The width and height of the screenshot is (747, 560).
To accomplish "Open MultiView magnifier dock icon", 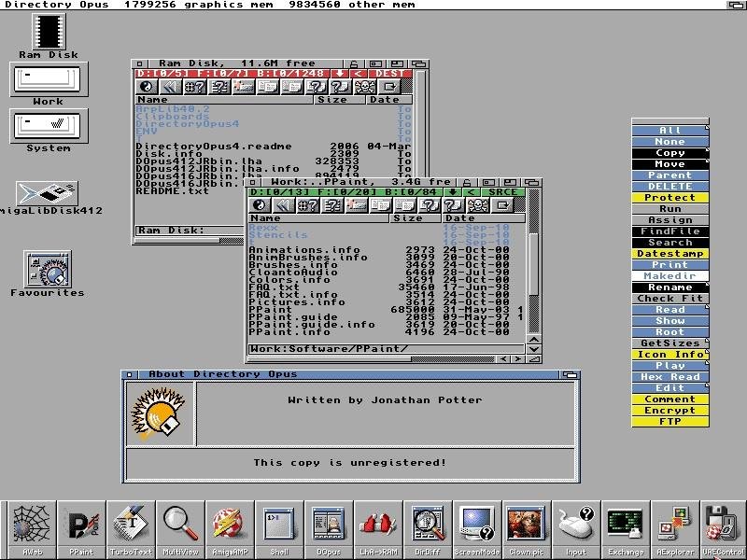I will (x=180, y=529).
